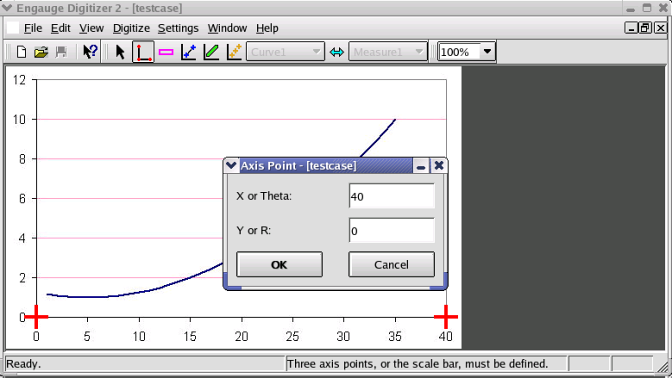Open the Digitize menu

[x=131, y=28]
